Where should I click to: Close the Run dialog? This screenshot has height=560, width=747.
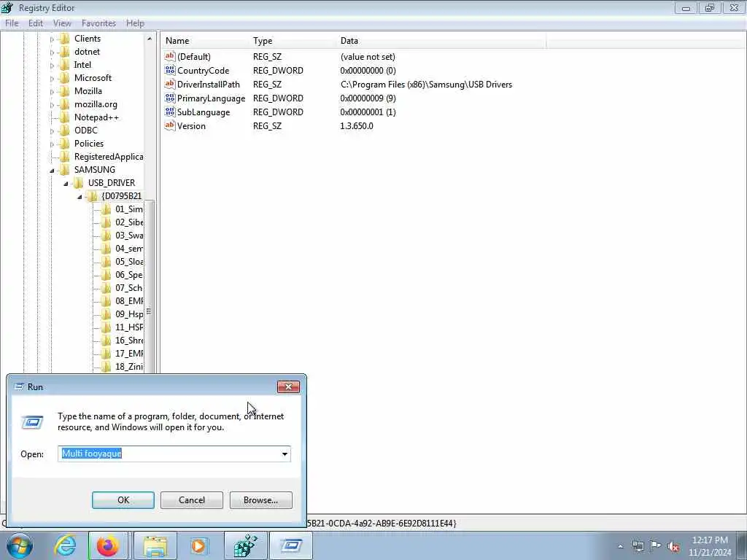[x=288, y=386]
